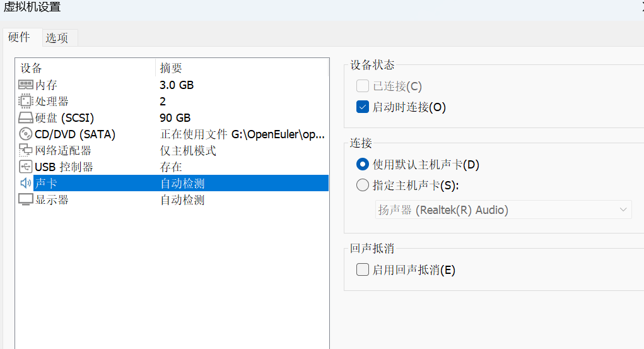Enable echo cancellation 启用回声抵消(E)
Viewport: 644px width, 349px height.
[x=363, y=270]
